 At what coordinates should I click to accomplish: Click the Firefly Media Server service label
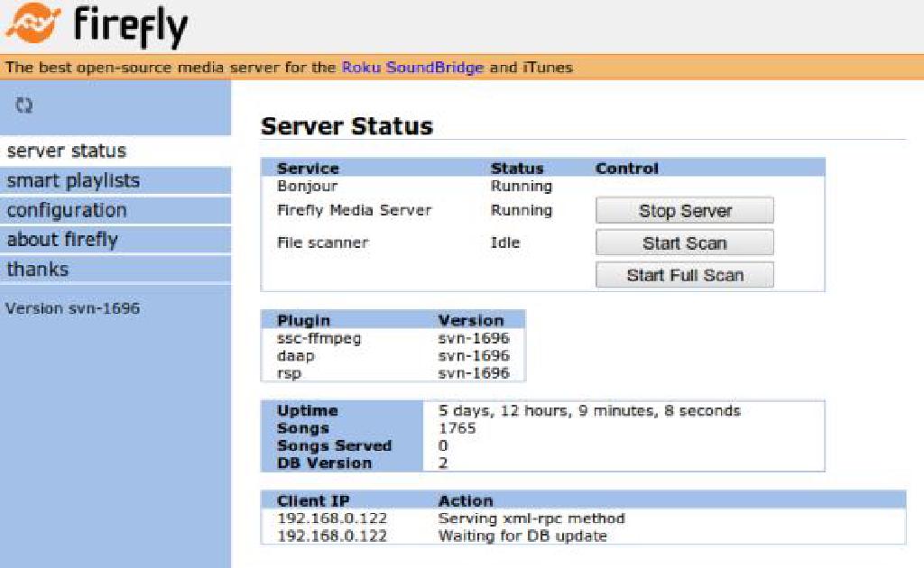[x=354, y=210]
